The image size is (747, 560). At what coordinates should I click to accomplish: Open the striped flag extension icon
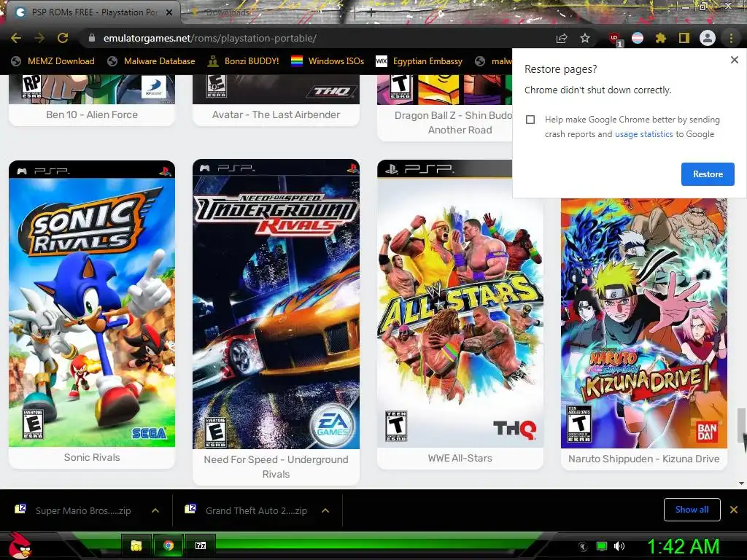point(638,38)
